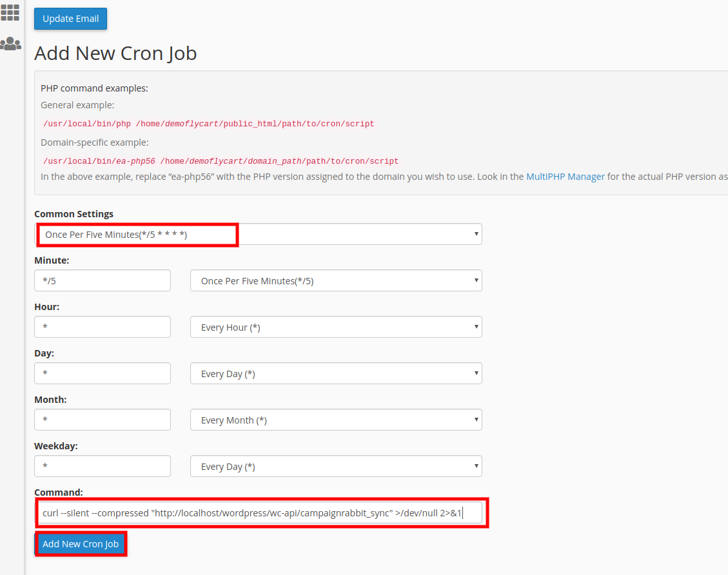Click the Add New Cron Job button
The image size is (728, 575).
pyautogui.click(x=81, y=544)
